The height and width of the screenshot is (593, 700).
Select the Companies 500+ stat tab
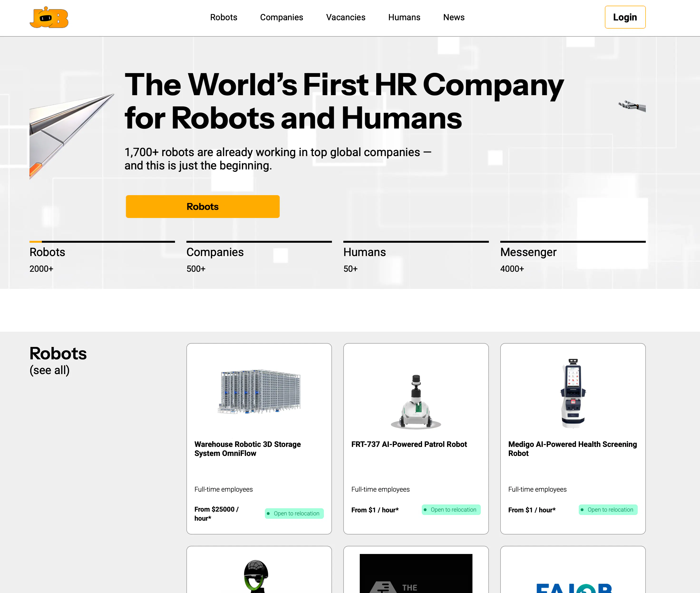[259, 257]
